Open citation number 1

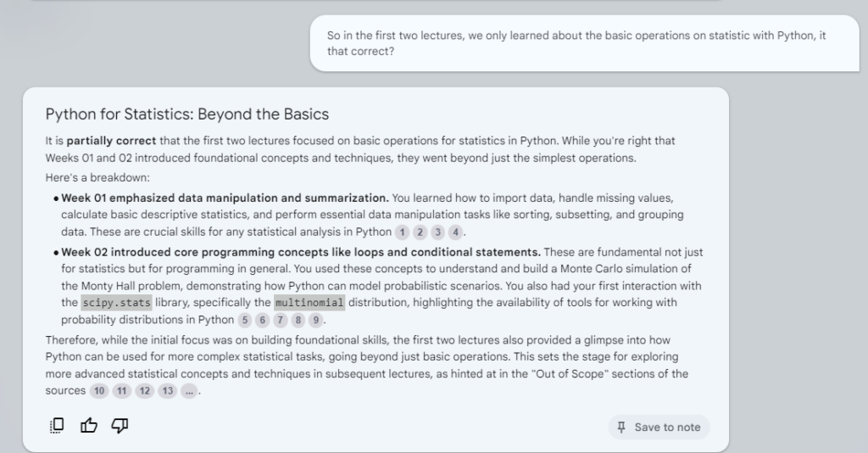tap(403, 232)
